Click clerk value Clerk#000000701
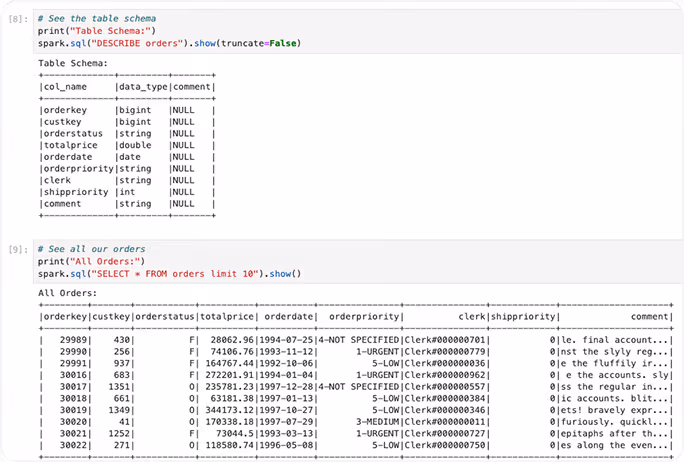This screenshot has height=462, width=684. [445, 340]
